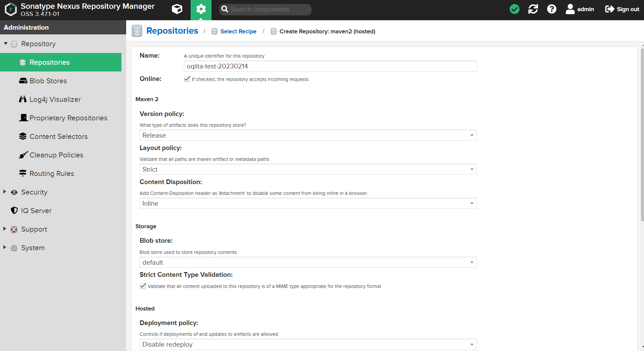Open the Version policy dropdown
The height and width of the screenshot is (351, 644).
tap(308, 135)
